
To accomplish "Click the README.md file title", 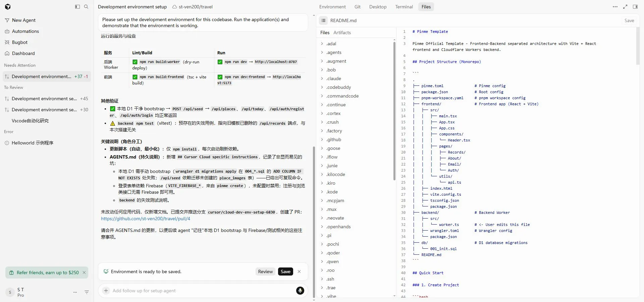I will pyautogui.click(x=343, y=20).
